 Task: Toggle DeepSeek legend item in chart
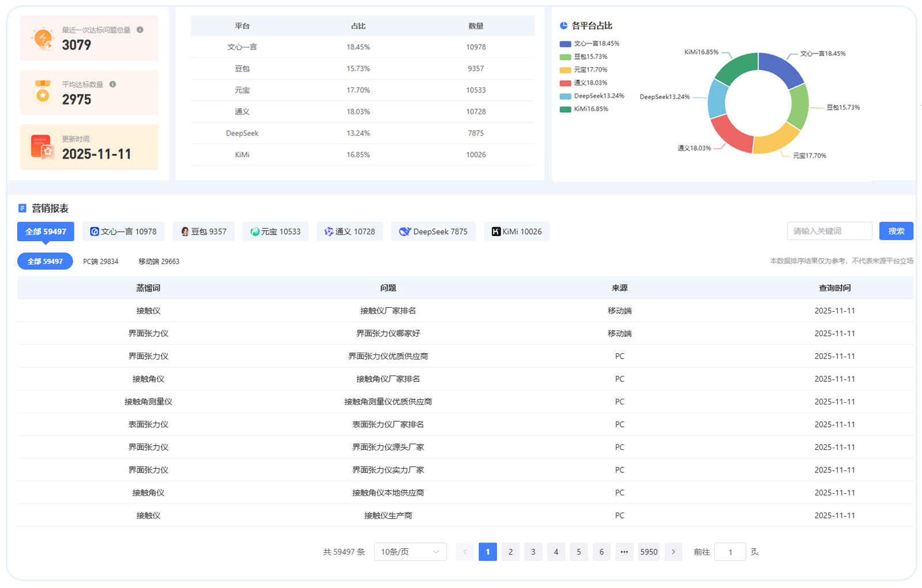point(592,96)
